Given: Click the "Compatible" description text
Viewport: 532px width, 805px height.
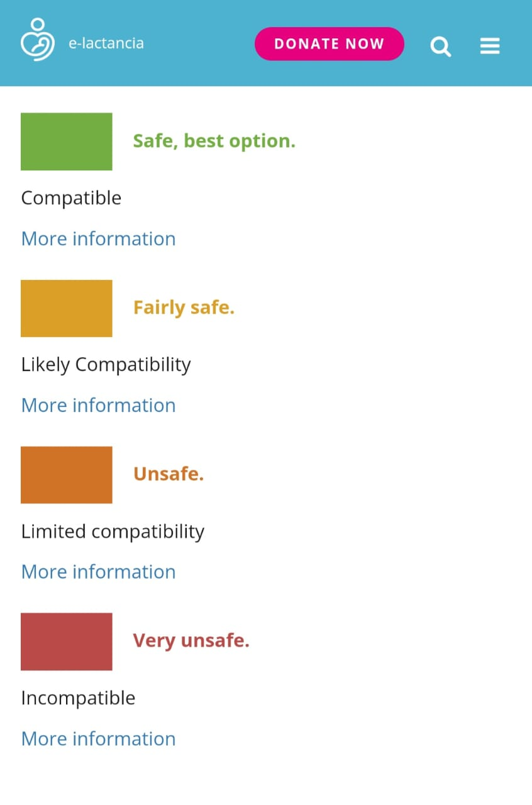Looking at the screenshot, I should (71, 198).
